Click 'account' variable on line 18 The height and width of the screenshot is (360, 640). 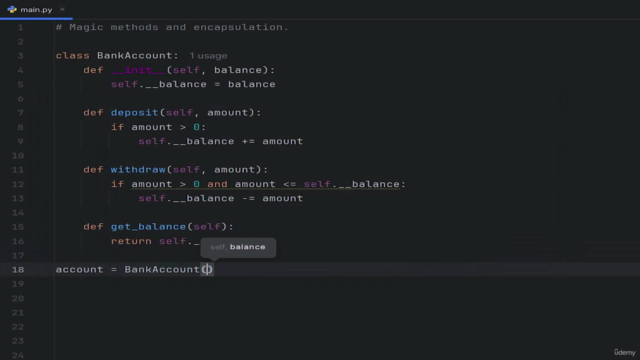80,269
